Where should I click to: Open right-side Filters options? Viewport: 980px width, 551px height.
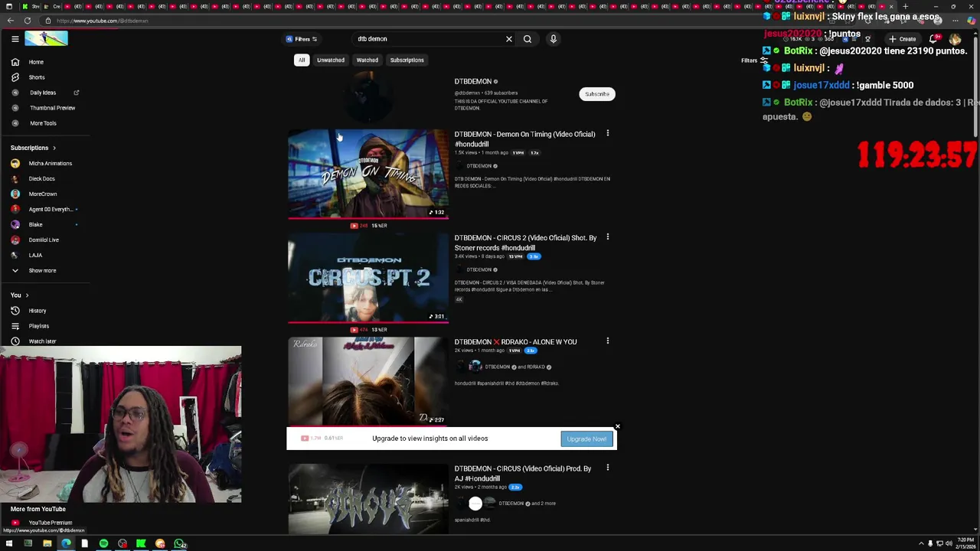pyautogui.click(x=754, y=60)
